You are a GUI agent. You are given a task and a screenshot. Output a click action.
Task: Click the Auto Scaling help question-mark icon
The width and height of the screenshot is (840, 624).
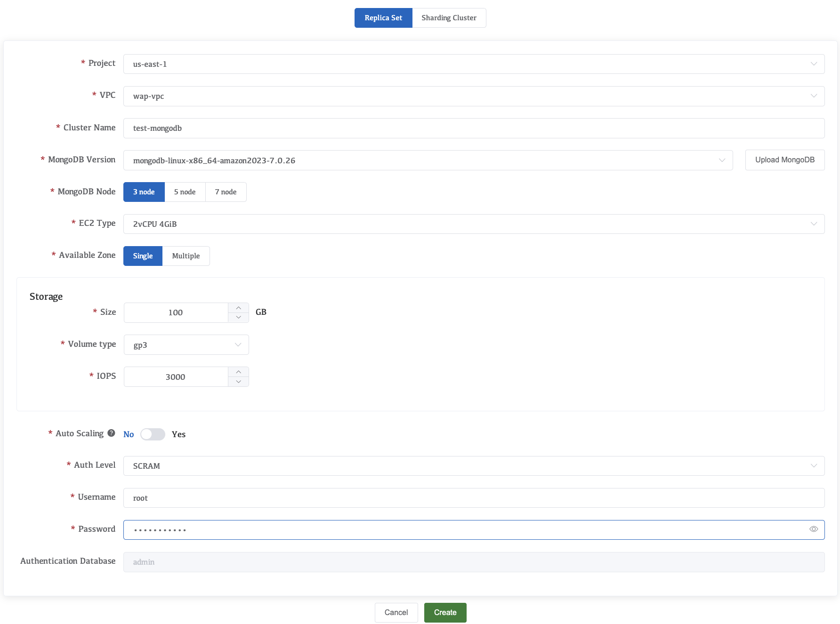pos(111,433)
